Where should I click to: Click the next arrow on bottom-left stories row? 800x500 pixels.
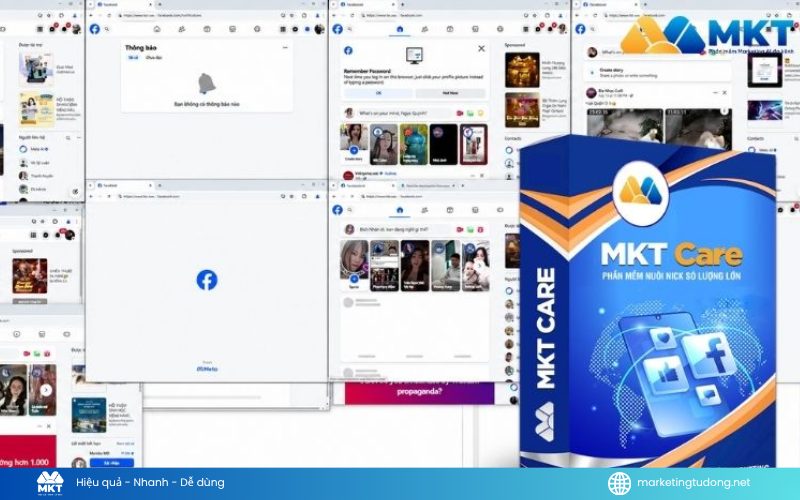[x=46, y=390]
